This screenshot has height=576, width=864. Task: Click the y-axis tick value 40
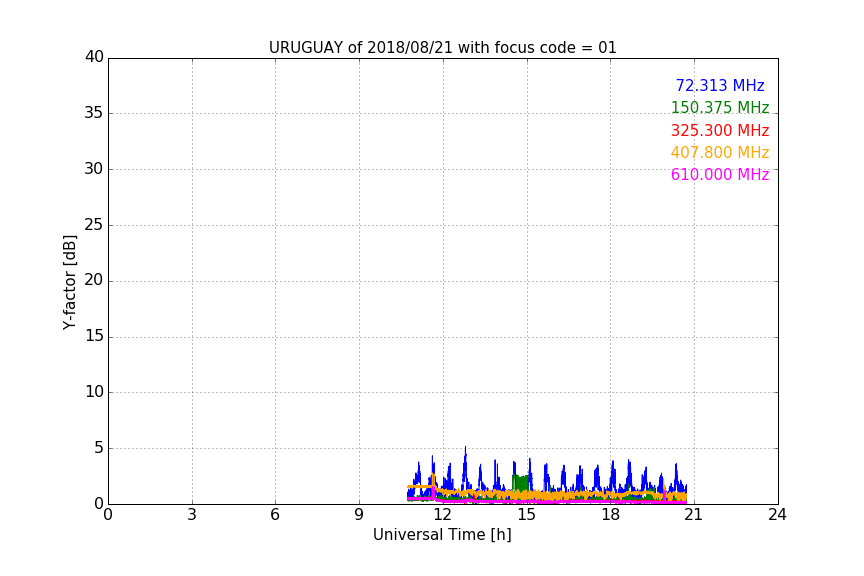94,57
